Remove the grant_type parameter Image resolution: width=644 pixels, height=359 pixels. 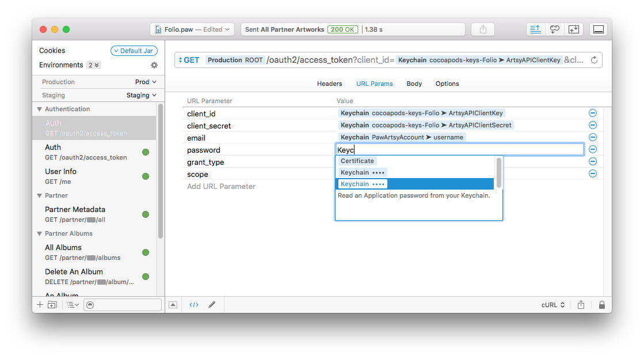[x=593, y=161]
